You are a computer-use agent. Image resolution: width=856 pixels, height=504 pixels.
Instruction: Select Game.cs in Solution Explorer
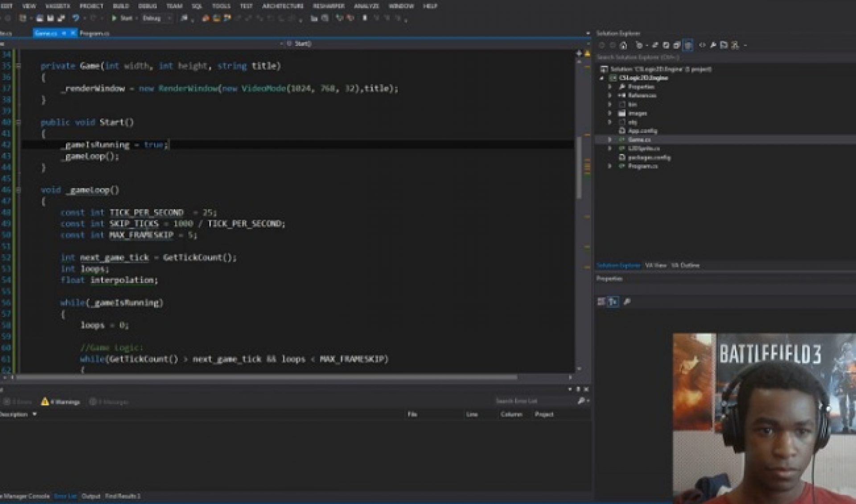639,140
